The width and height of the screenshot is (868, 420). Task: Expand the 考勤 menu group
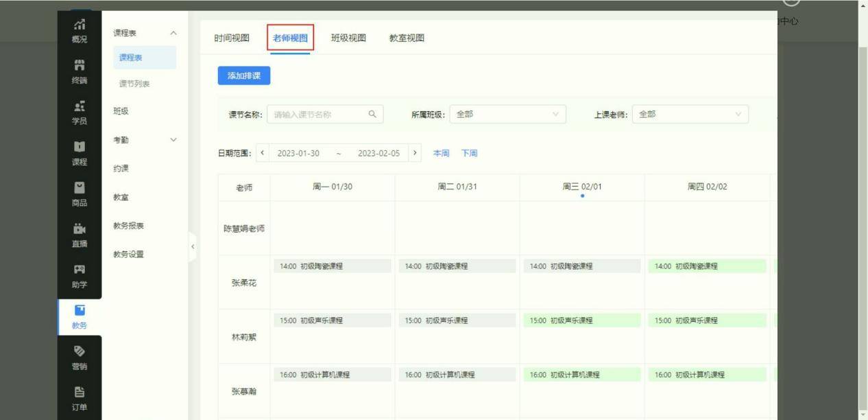pyautogui.click(x=173, y=140)
